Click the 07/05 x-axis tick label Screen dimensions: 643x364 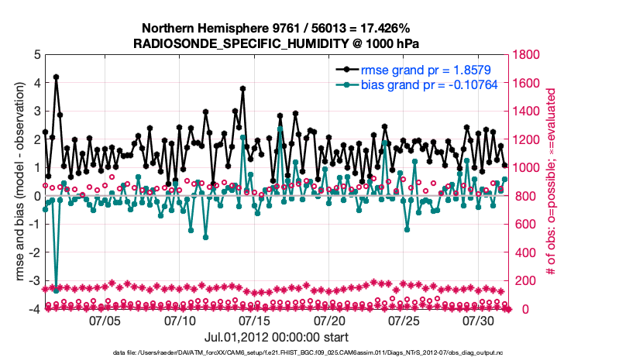click(105, 320)
